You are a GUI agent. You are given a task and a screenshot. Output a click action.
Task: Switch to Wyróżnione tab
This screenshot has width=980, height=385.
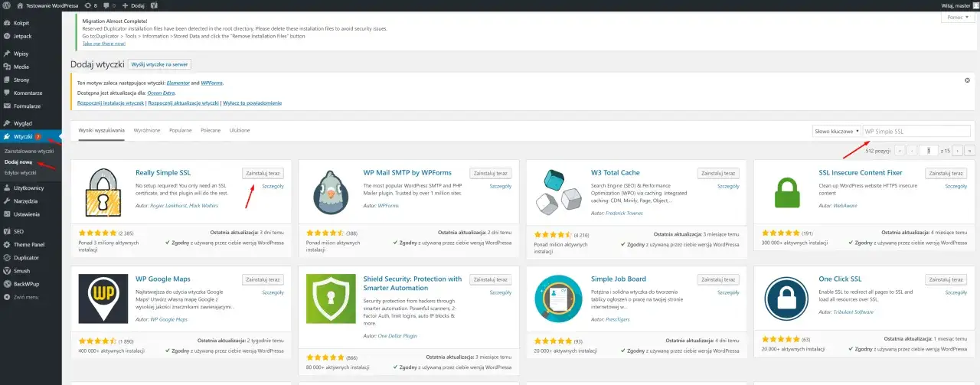point(147,130)
